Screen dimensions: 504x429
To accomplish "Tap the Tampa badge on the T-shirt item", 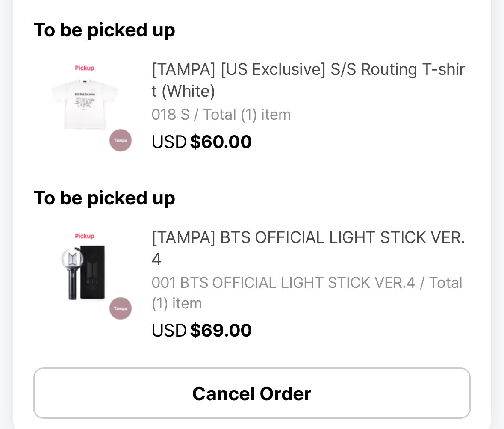I will tap(121, 140).
